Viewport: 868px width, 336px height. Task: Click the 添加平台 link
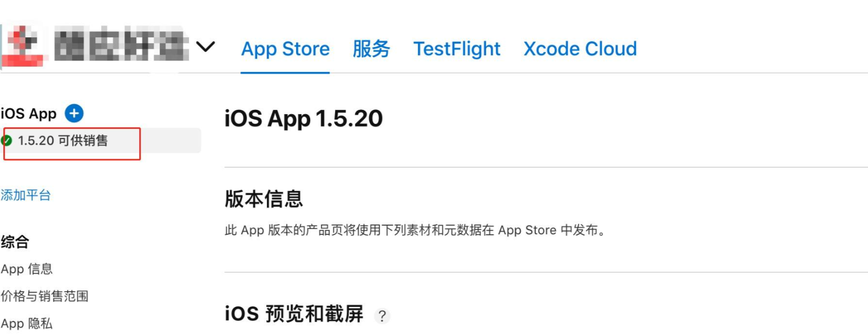[26, 195]
